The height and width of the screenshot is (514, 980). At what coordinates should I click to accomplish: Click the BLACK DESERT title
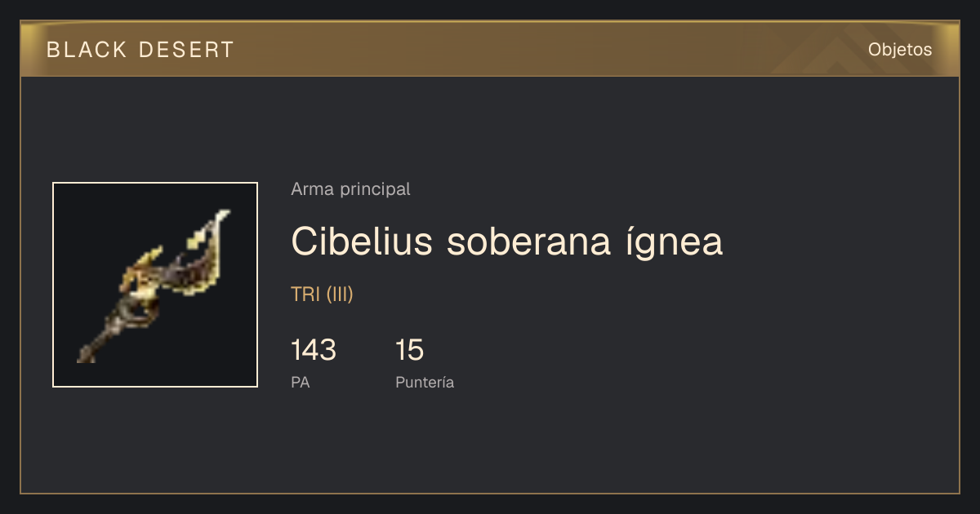pos(140,50)
